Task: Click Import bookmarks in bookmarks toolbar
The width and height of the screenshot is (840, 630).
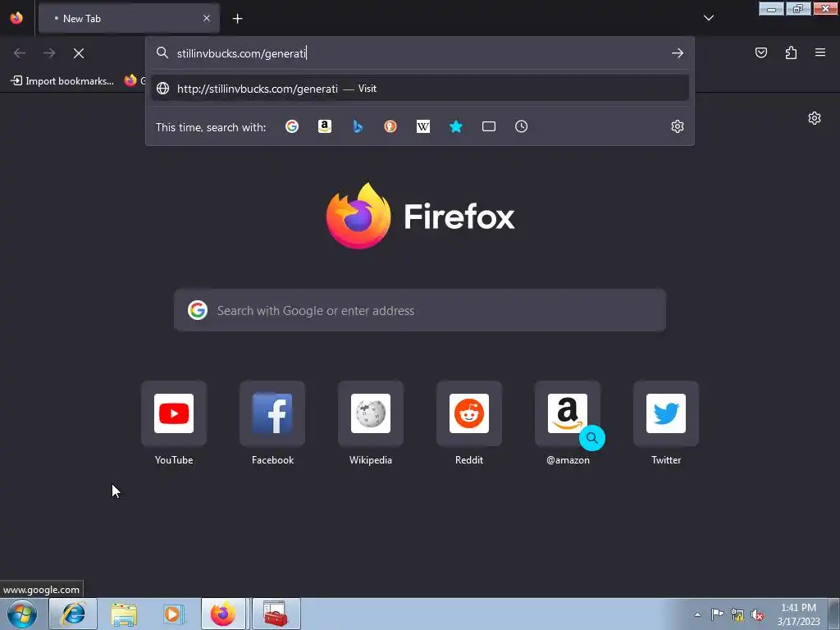Action: coord(62,81)
